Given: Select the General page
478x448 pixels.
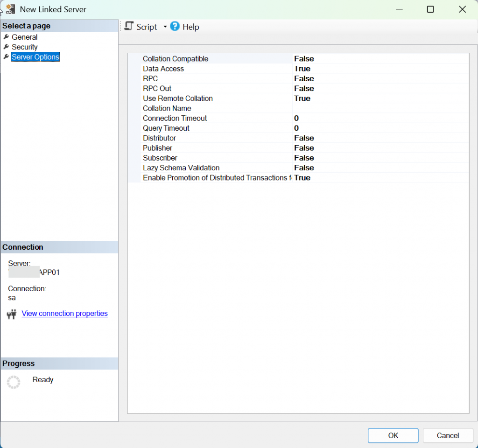Looking at the screenshot, I should pyautogui.click(x=24, y=37).
